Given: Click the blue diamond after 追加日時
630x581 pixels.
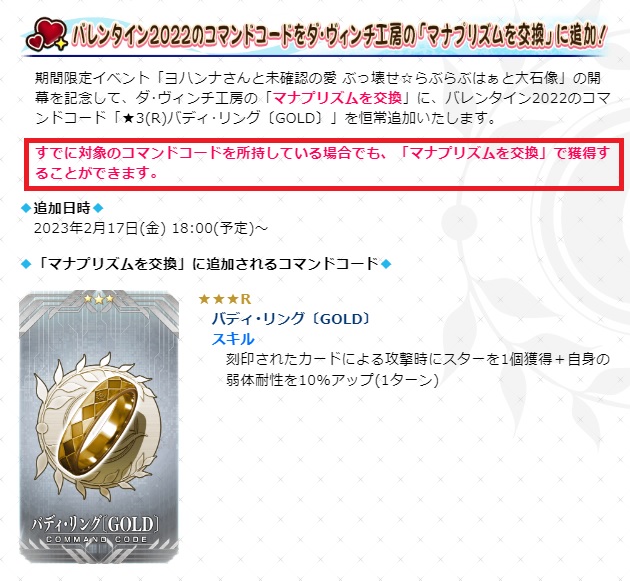Looking at the screenshot, I should (x=98, y=208).
